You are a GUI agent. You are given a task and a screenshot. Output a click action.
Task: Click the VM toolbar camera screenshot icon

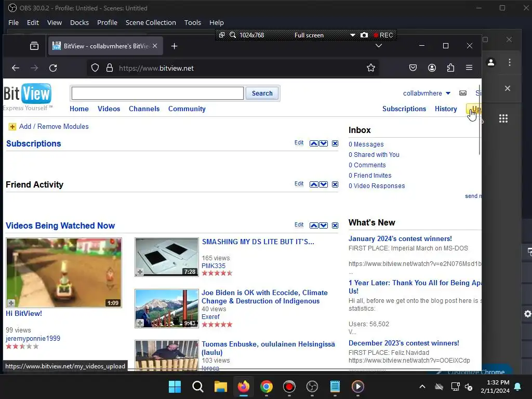pyautogui.click(x=364, y=35)
